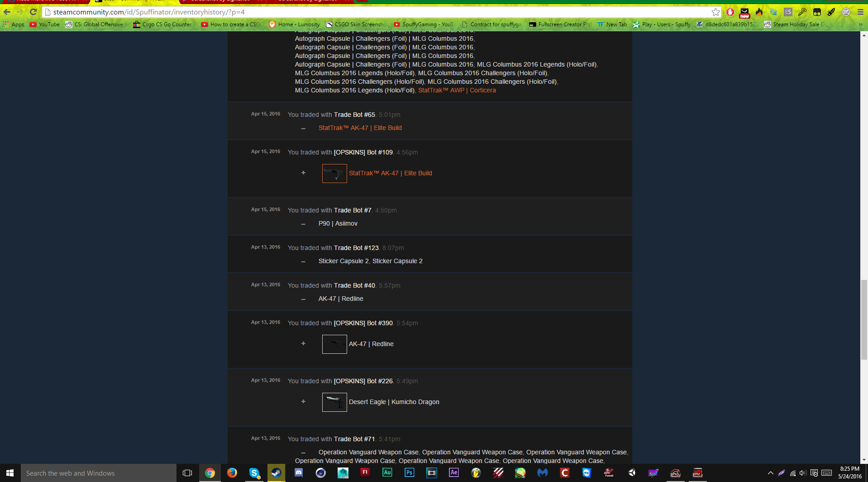868x482 pixels.
Task: Click the StatTrak AK-47 Elite Build thumbnail
Action: [334, 174]
